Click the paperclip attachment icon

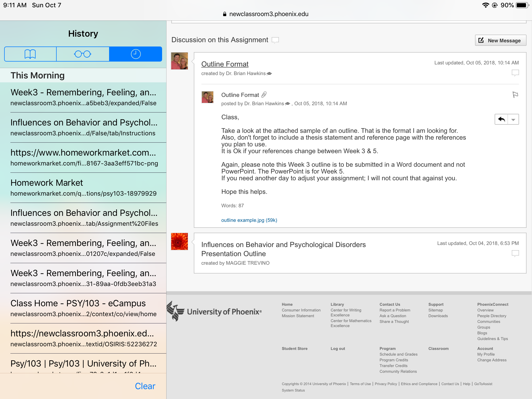point(264,95)
